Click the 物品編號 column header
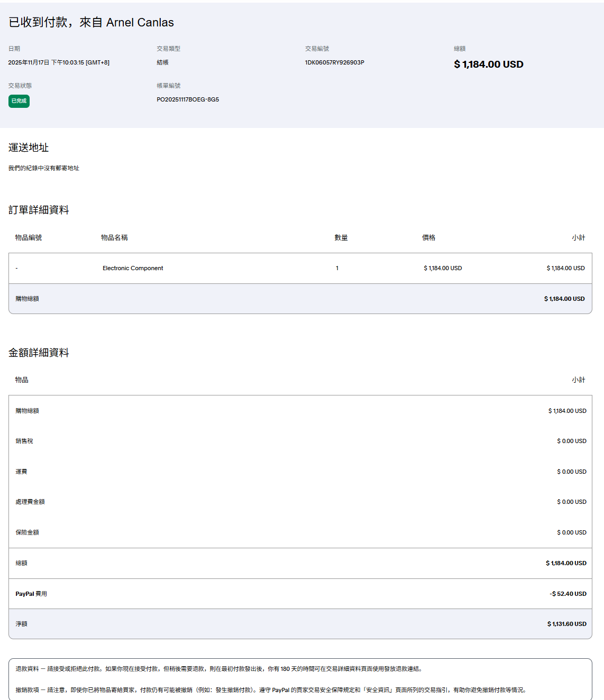The height and width of the screenshot is (700, 604). [x=29, y=238]
